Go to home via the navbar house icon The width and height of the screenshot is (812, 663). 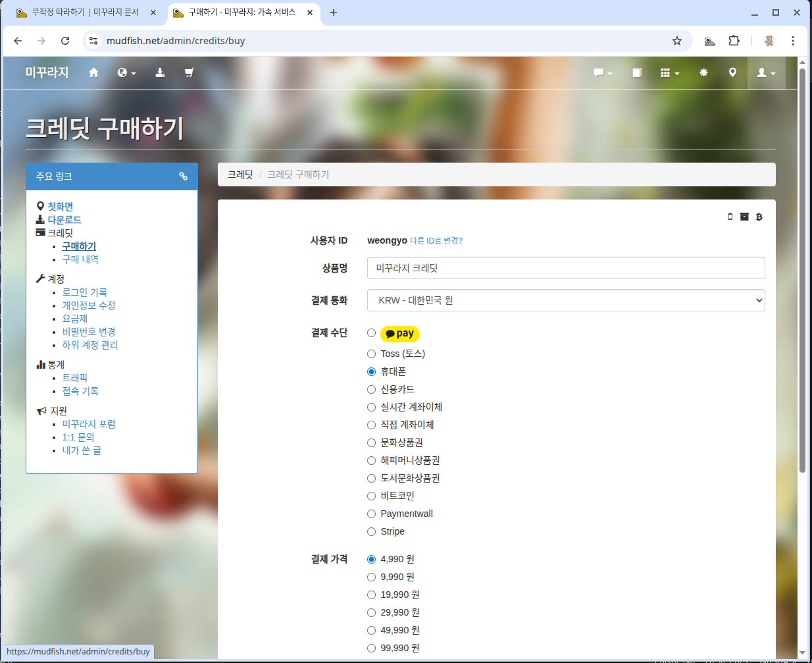click(x=93, y=72)
